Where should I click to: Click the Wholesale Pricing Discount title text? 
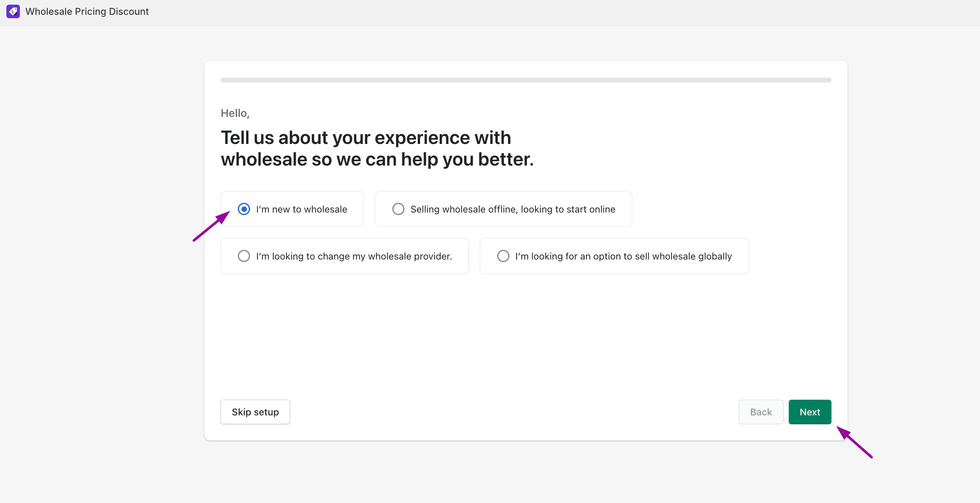pyautogui.click(x=87, y=11)
